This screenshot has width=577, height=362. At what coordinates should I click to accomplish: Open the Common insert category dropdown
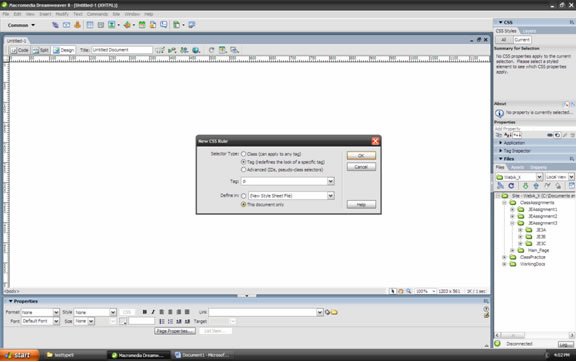[x=21, y=25]
